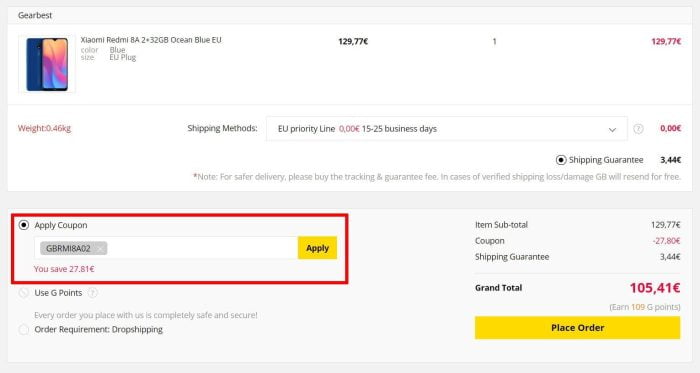
Task: Click the shipping methods help question icon
Action: (x=638, y=129)
